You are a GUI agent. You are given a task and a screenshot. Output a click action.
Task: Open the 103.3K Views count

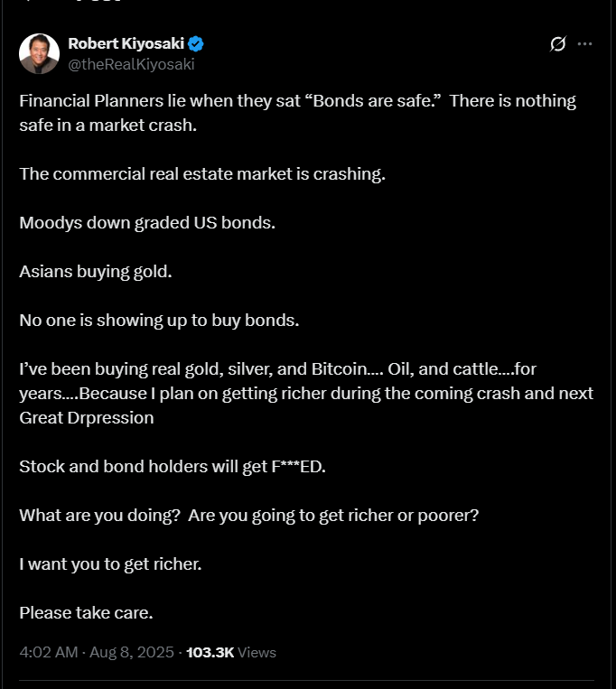point(231,653)
